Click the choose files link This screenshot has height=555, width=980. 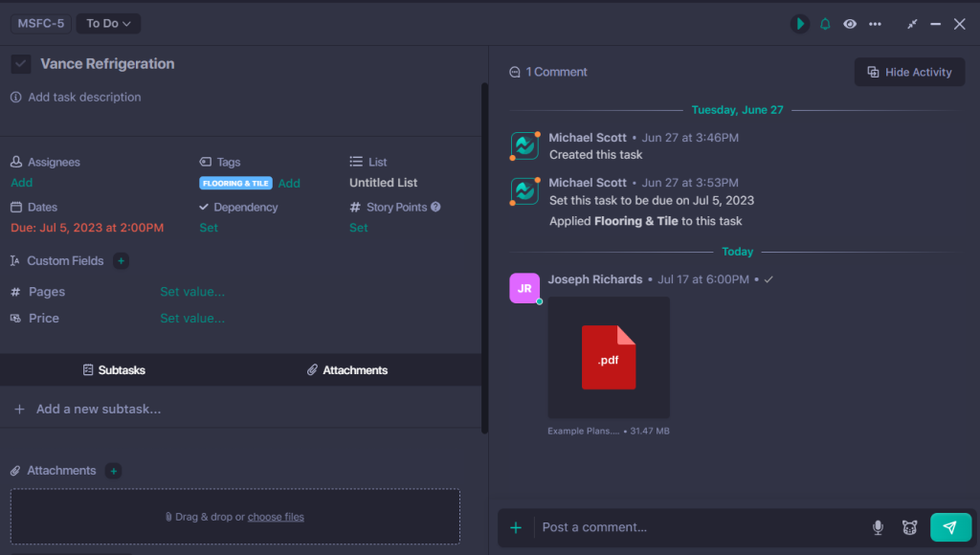tap(276, 517)
